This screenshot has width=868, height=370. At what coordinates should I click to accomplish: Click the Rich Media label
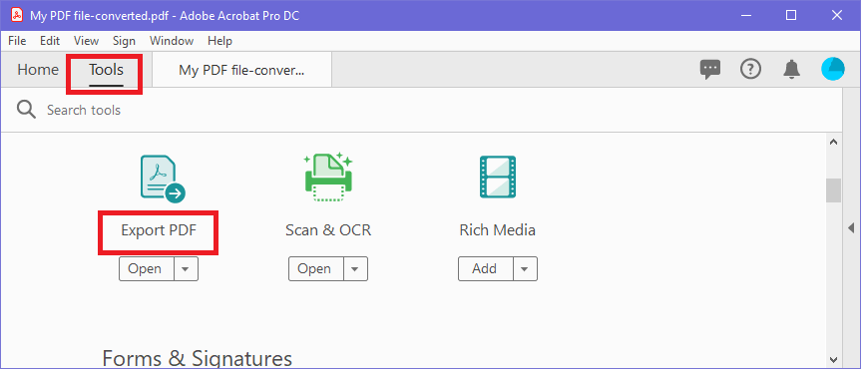click(x=497, y=230)
